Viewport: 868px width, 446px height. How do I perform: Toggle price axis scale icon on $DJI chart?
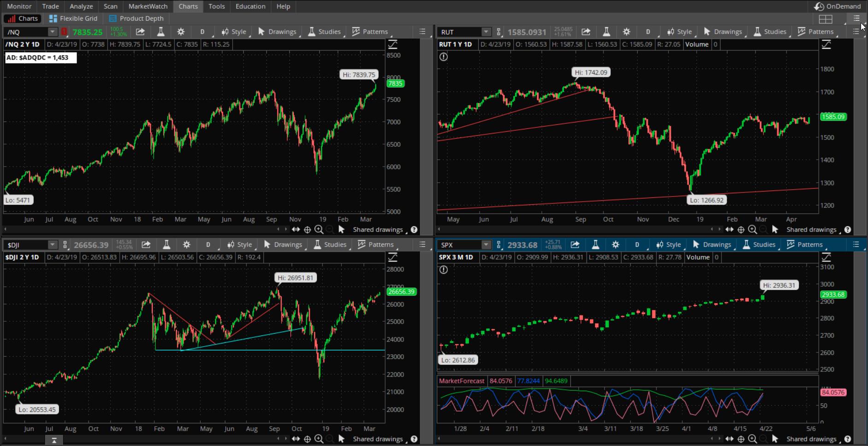point(393,258)
